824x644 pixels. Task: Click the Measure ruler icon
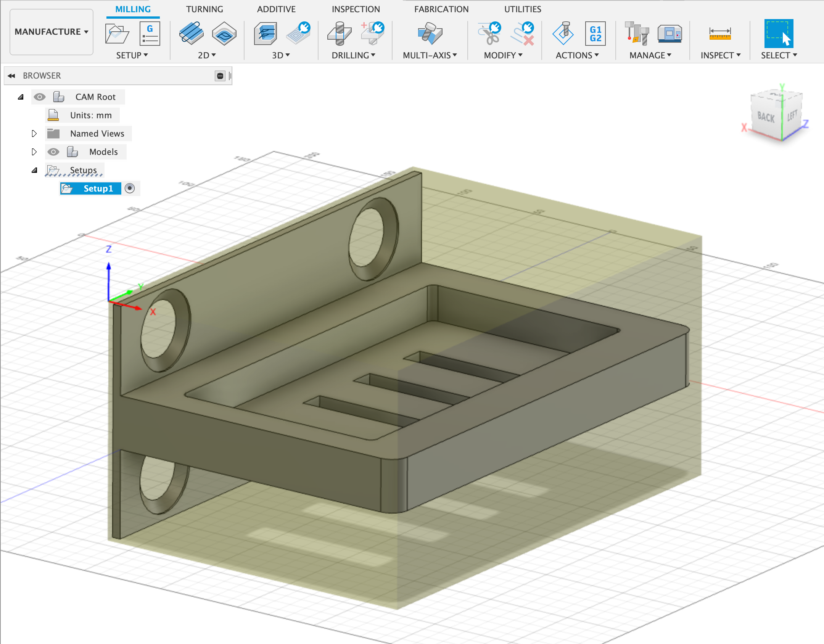click(x=720, y=34)
